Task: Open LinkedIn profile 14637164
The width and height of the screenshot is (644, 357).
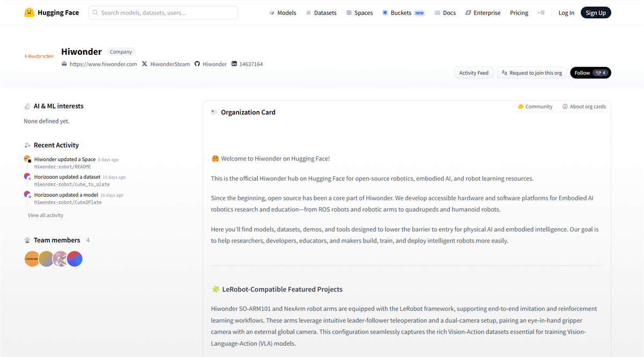Action: pyautogui.click(x=251, y=64)
